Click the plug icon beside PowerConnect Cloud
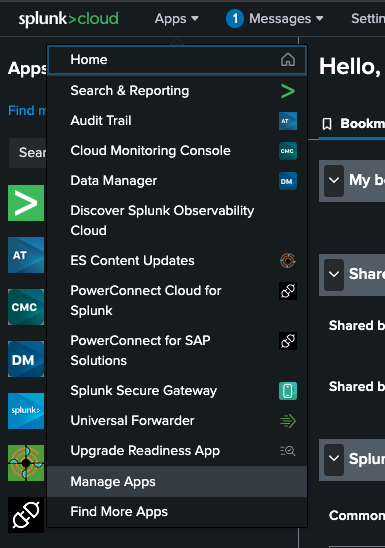Screen dimensions: 385x548 pyautogui.click(x=288, y=291)
